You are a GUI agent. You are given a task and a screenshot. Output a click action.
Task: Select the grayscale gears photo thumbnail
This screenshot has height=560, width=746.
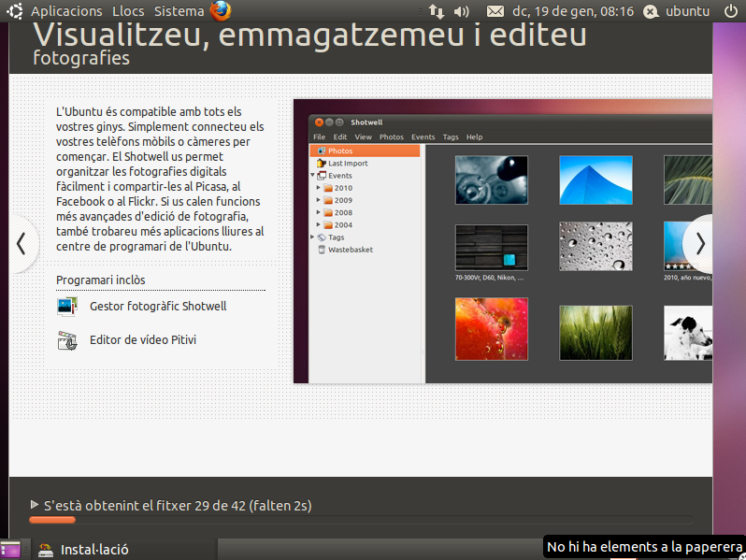coord(492,180)
